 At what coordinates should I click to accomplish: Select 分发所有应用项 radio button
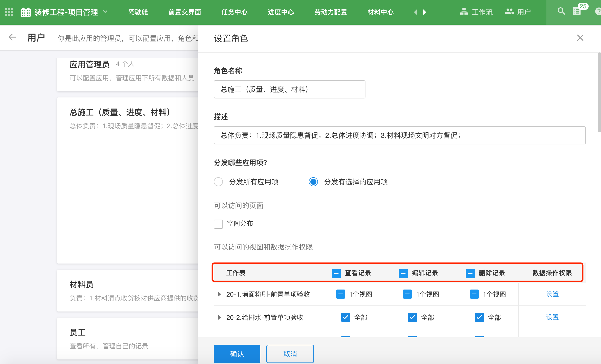(x=218, y=182)
